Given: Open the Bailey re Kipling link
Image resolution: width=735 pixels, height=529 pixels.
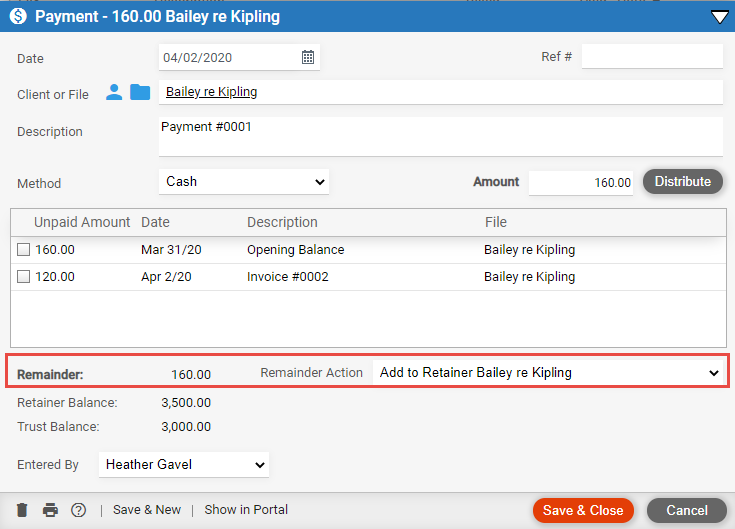Looking at the screenshot, I should tap(211, 92).
